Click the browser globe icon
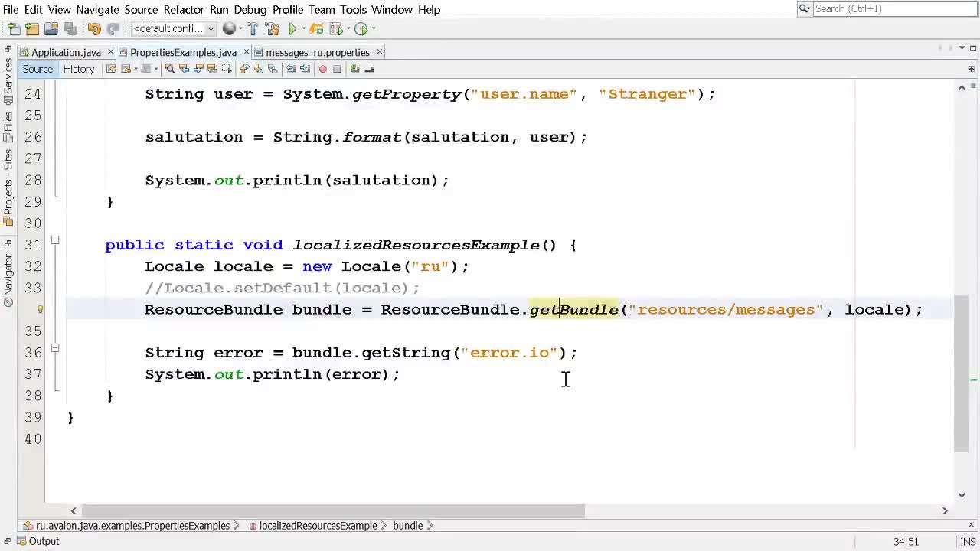The width and height of the screenshot is (980, 551). tap(229, 29)
